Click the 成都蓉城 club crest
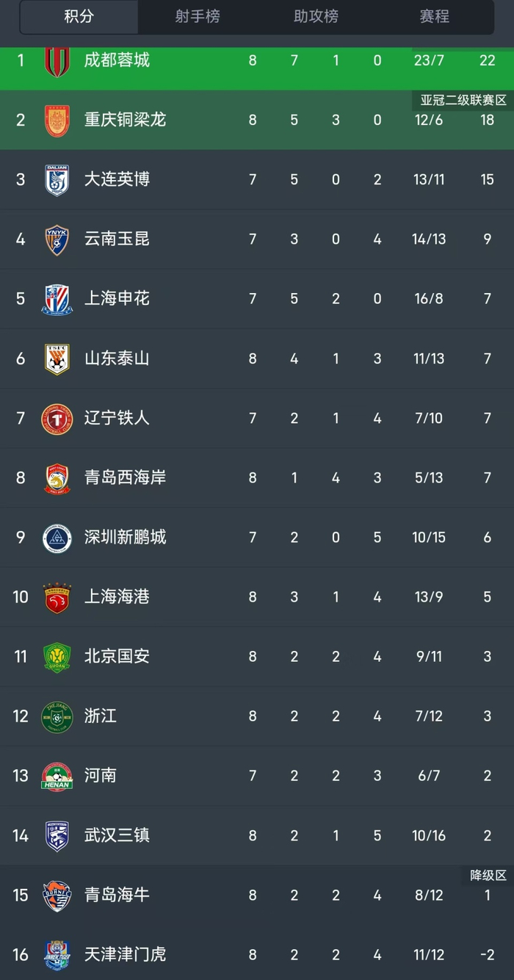Screen dimensions: 514x980 [x=57, y=61]
